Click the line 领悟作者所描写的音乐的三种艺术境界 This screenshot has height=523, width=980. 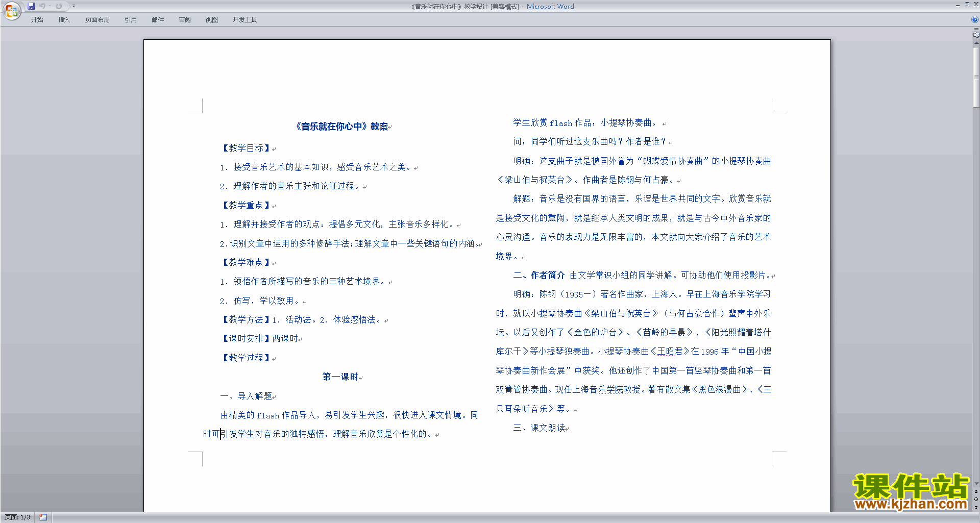click(304, 281)
